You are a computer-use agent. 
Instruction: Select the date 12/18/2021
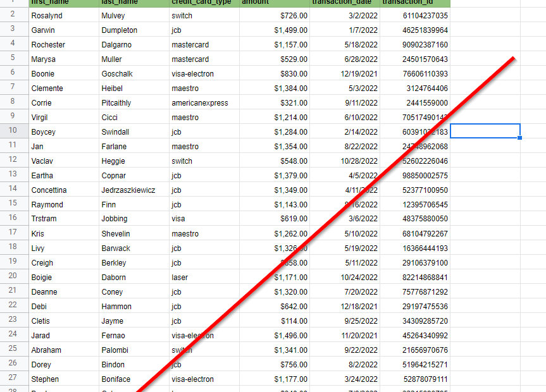345,307
